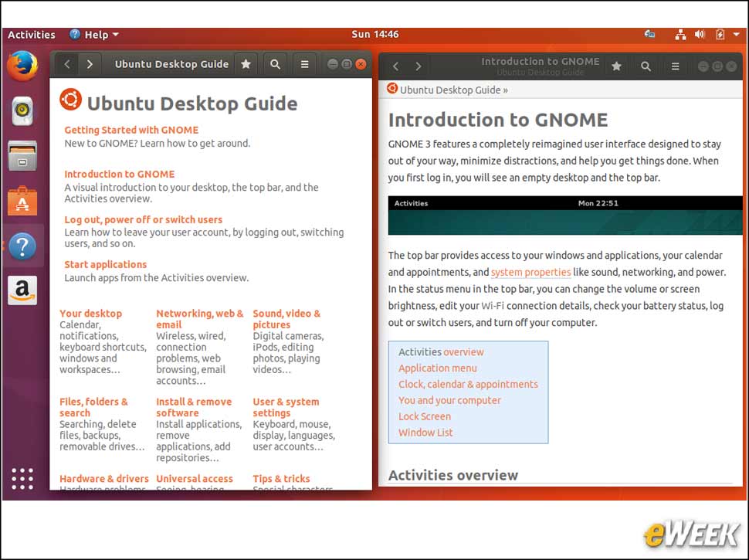Click the GNOME top bar screenshot image
749x560 pixels.
[565, 215]
